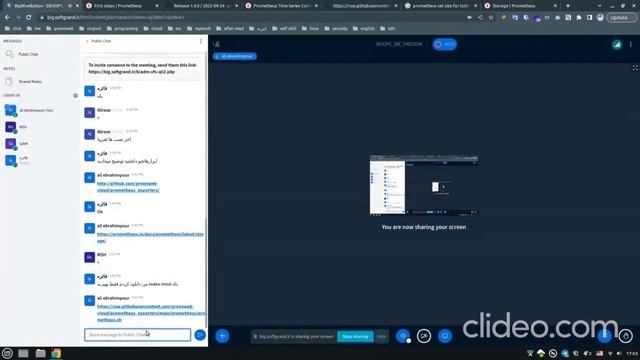The height and width of the screenshot is (360, 640).
Task: Open the github.com/greenweb-cloud prometheus_exporters link
Action: (128, 187)
